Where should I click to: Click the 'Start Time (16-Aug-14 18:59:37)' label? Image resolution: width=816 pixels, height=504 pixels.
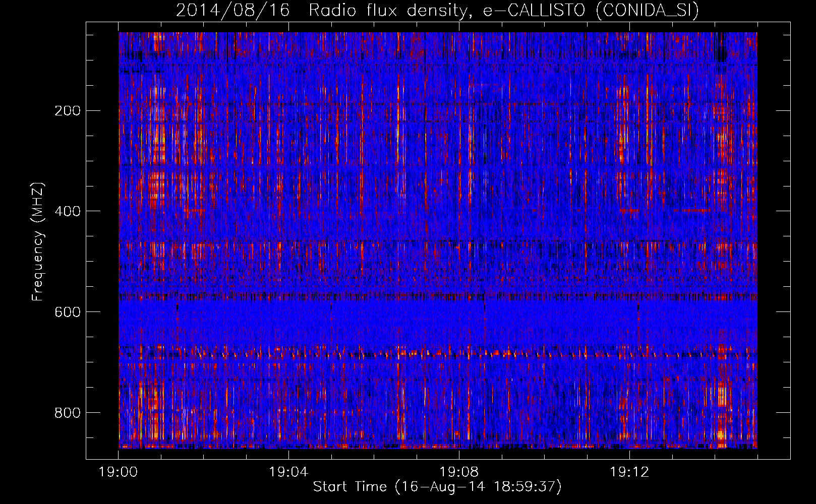pyautogui.click(x=437, y=487)
